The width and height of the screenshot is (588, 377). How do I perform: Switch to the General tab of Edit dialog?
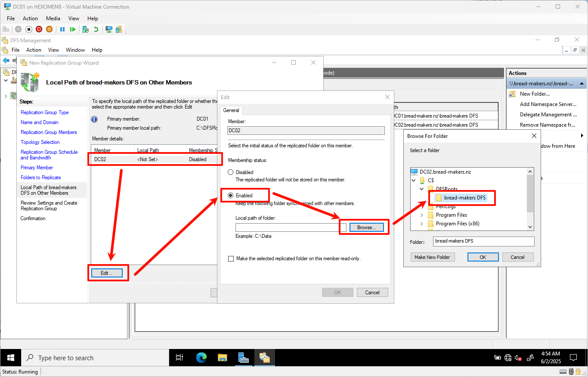click(x=231, y=110)
